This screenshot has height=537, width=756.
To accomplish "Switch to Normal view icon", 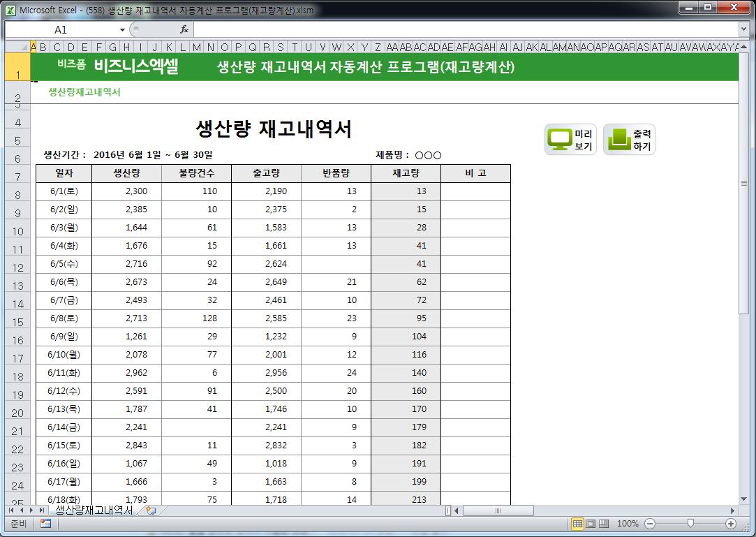I will point(577,524).
